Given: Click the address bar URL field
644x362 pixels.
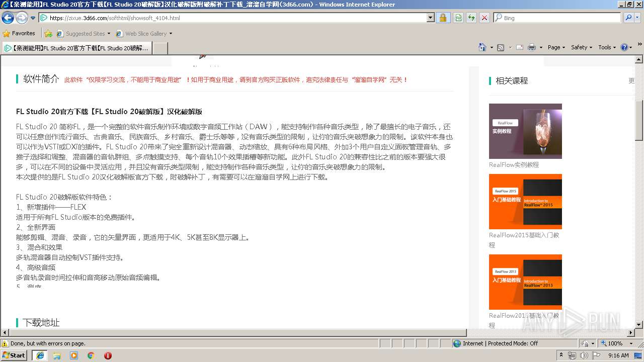Looking at the screenshot, I should 232,18.
